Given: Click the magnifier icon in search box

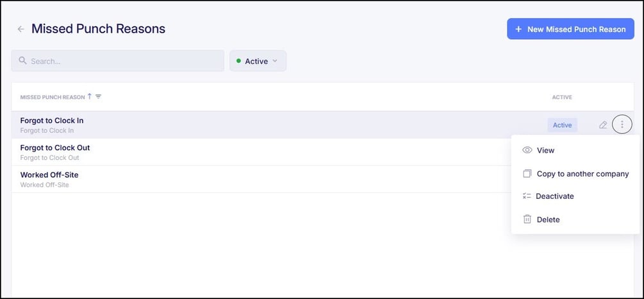Looking at the screenshot, I should [x=23, y=61].
